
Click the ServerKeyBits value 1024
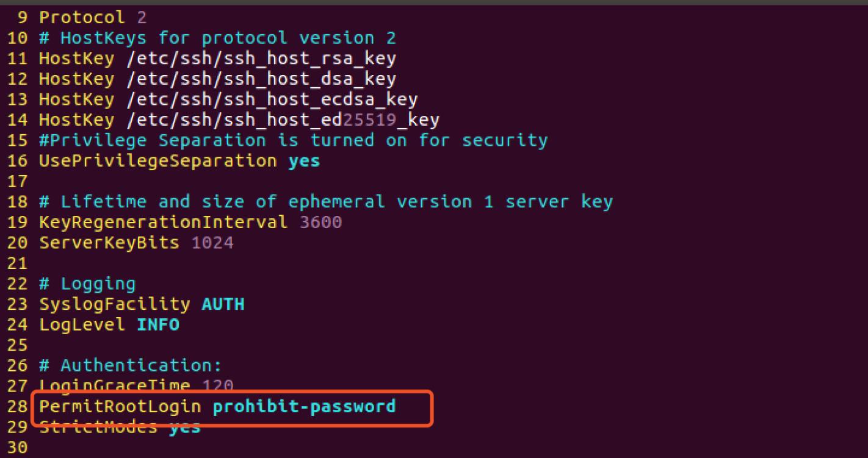click(x=212, y=243)
